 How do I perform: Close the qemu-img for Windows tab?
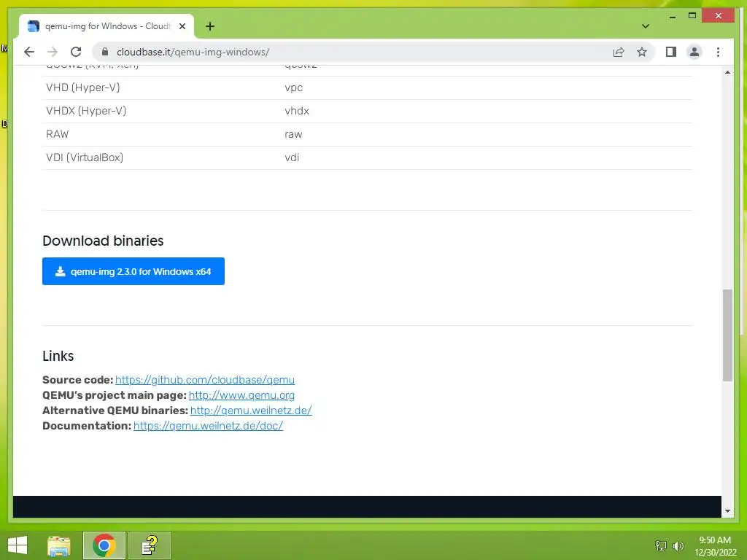click(182, 26)
